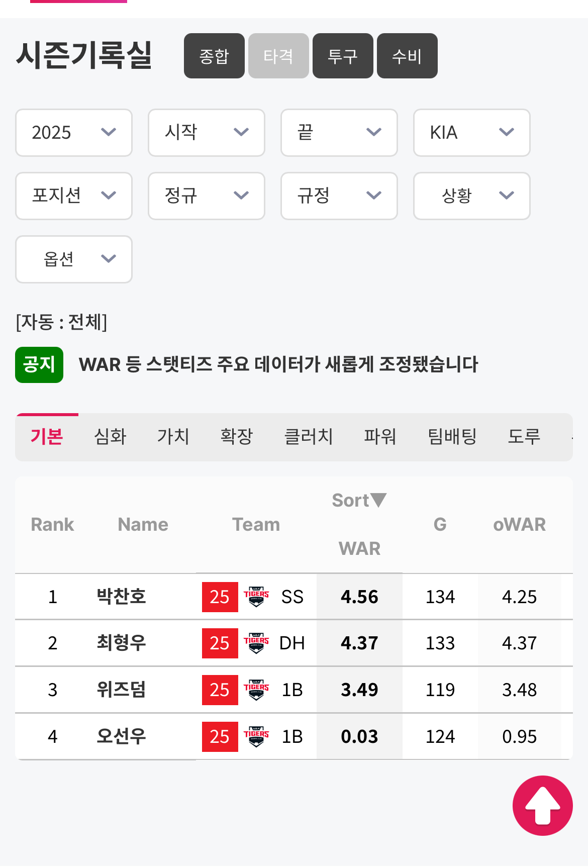Select the 종합 overall button
588x868 pixels.
(214, 56)
